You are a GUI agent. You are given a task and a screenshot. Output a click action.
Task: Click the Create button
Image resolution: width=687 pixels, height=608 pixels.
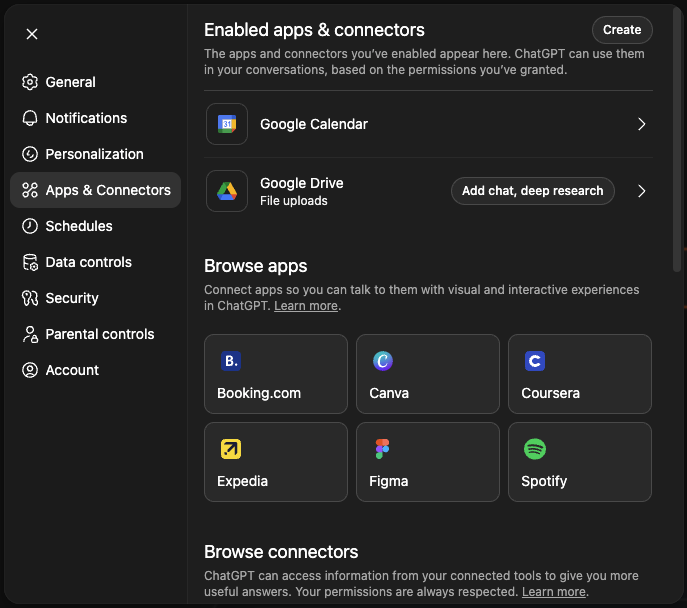pos(622,30)
